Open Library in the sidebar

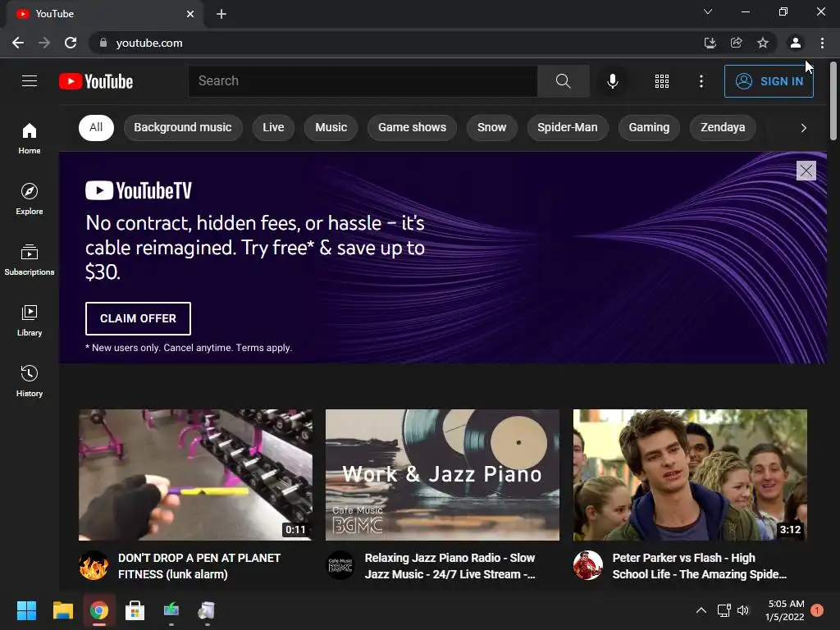[x=30, y=320]
